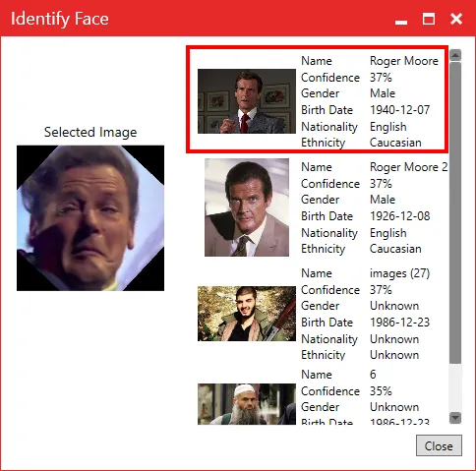Select the Roger Moore result thumbnail
This screenshot has width=476, height=471.
(x=247, y=101)
